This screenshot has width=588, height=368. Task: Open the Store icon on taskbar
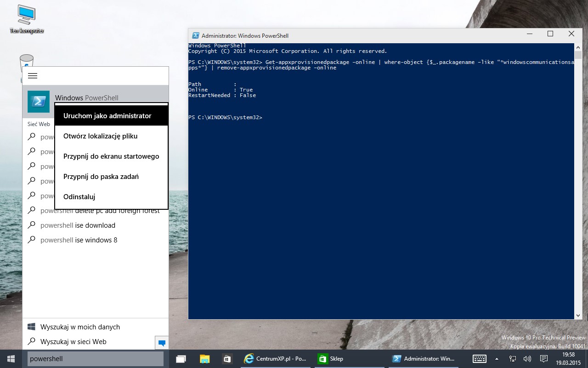(x=226, y=359)
